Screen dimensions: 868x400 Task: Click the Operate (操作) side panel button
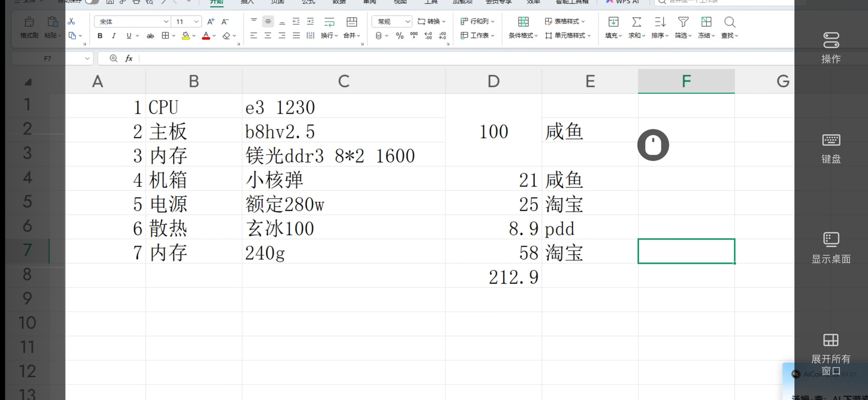tap(831, 48)
